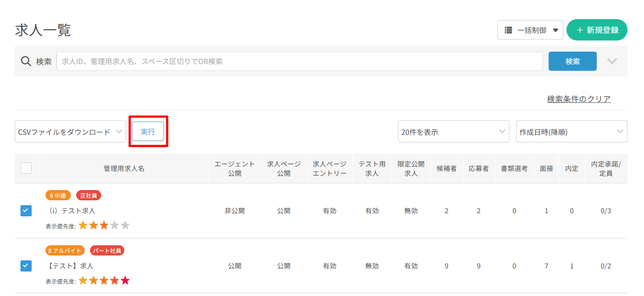The image size is (644, 296).
Task: Click into the 求人ID search input field
Action: (299, 61)
